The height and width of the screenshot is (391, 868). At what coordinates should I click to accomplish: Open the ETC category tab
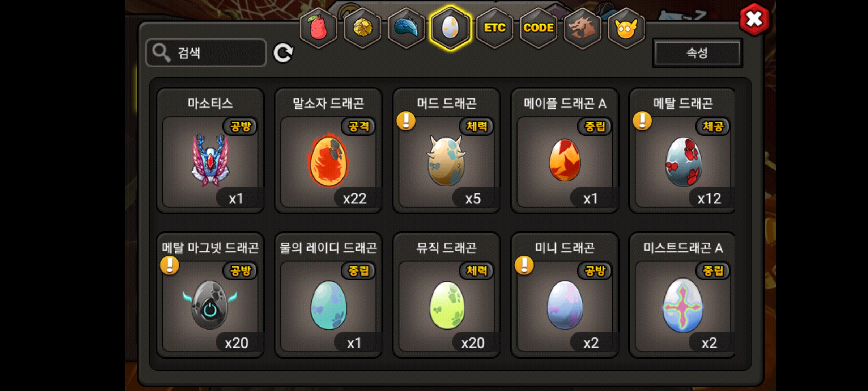pyautogui.click(x=494, y=28)
